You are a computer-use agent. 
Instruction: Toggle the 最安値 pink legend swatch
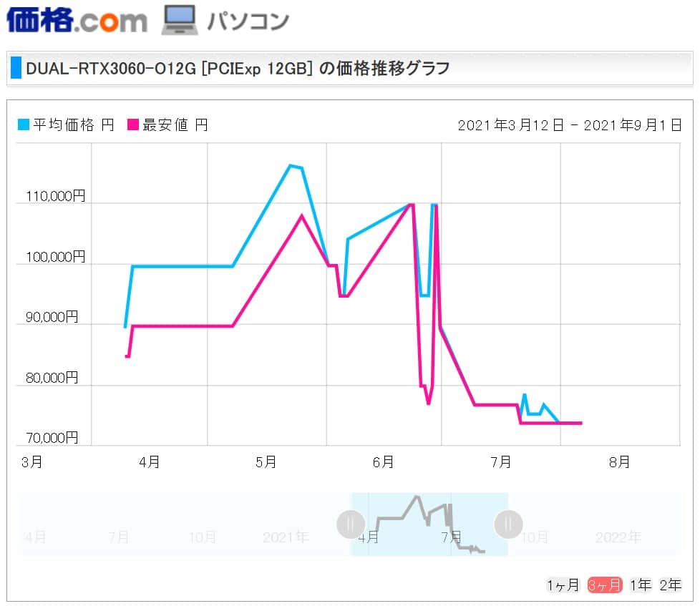click(x=133, y=124)
